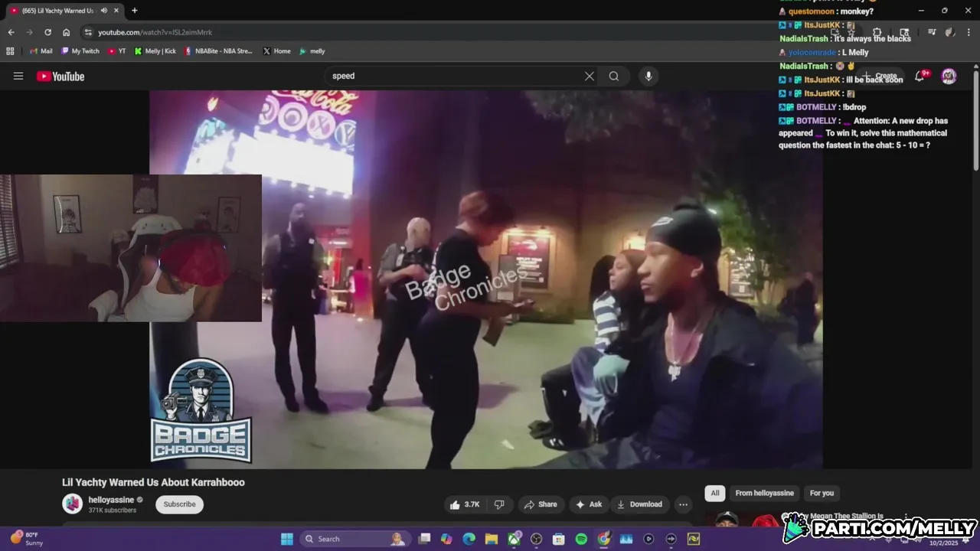The height and width of the screenshot is (551, 980).
Task: Click the 371K subscribers text
Action: 113,510
